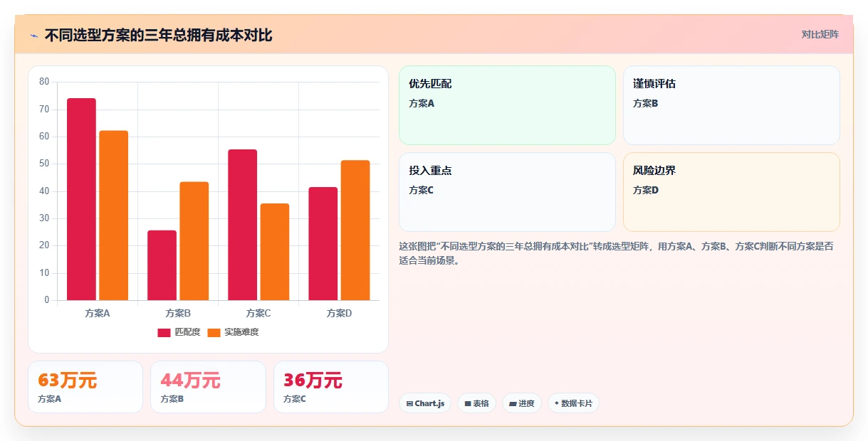Screen dimensions: 868x441
Task: Click the header icon before the title
Action: click(33, 36)
